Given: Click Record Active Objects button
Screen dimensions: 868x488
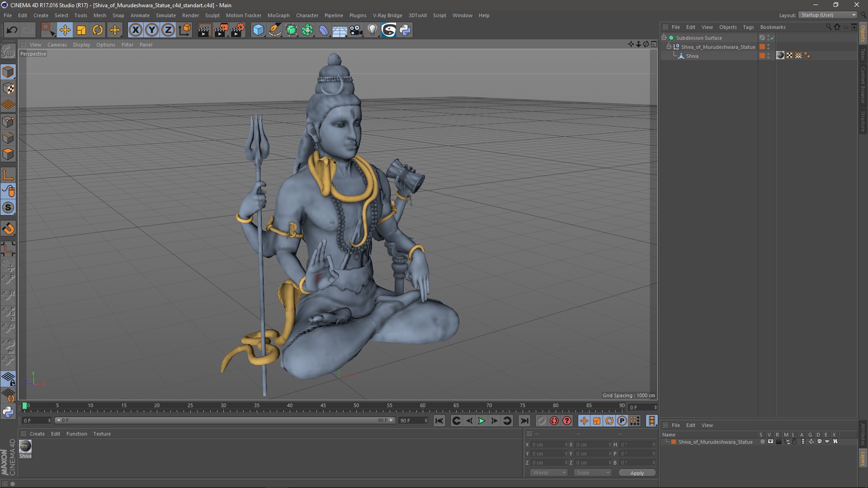Looking at the screenshot, I should 541,421.
